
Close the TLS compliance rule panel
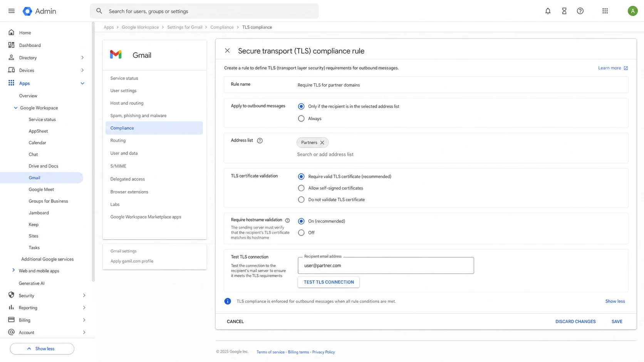point(227,51)
